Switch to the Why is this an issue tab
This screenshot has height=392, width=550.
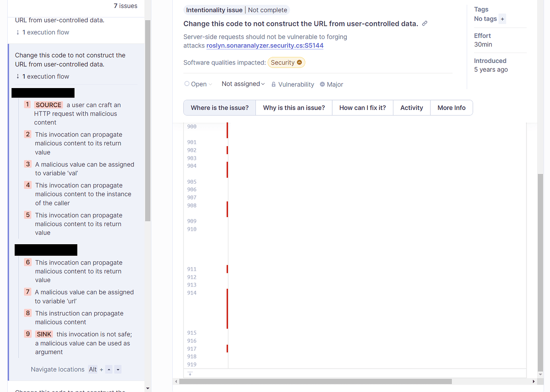294,108
